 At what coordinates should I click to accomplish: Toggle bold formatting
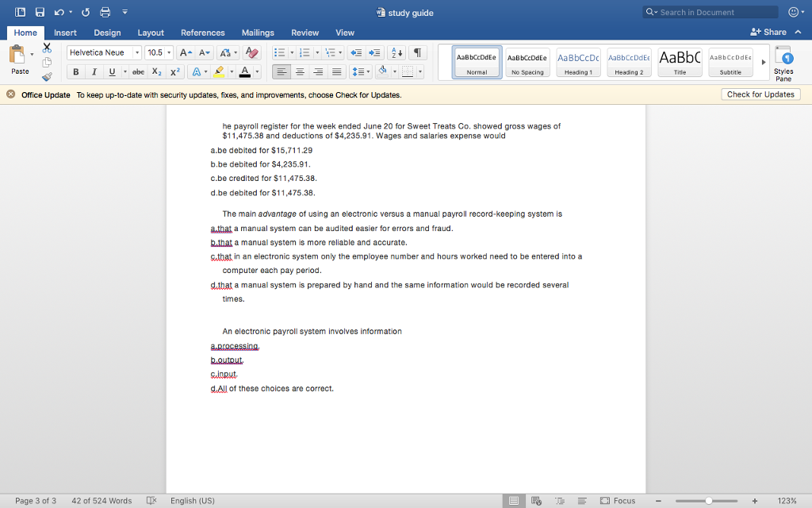[x=75, y=71]
